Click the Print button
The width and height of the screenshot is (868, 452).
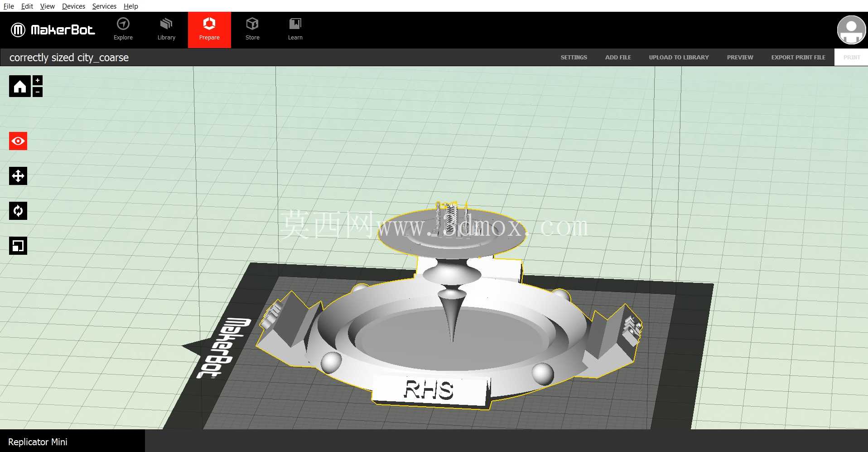(x=851, y=57)
